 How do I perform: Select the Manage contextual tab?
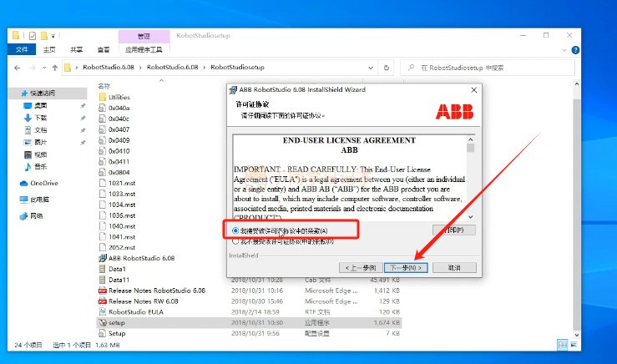tap(144, 36)
